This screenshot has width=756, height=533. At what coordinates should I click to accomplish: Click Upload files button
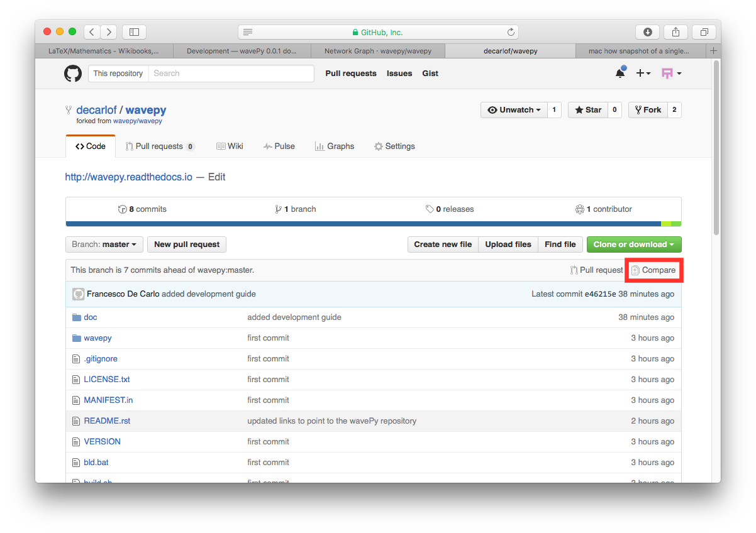508,245
